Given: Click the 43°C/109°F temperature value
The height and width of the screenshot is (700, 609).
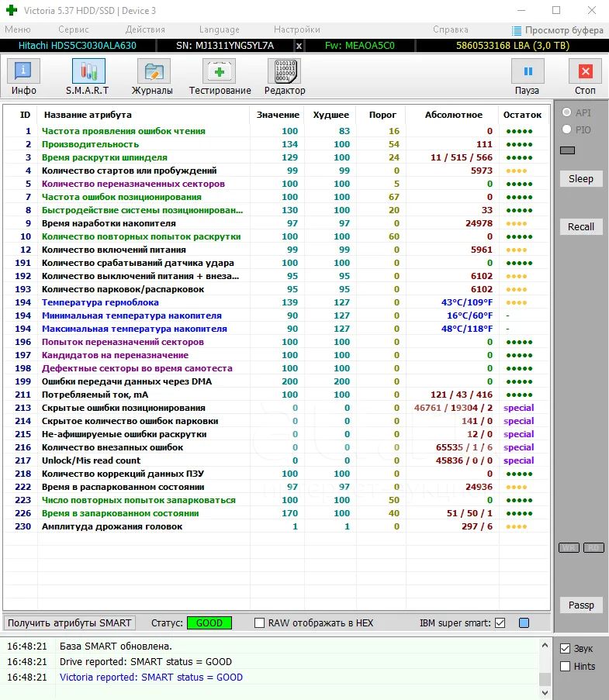Looking at the screenshot, I should click(467, 302).
